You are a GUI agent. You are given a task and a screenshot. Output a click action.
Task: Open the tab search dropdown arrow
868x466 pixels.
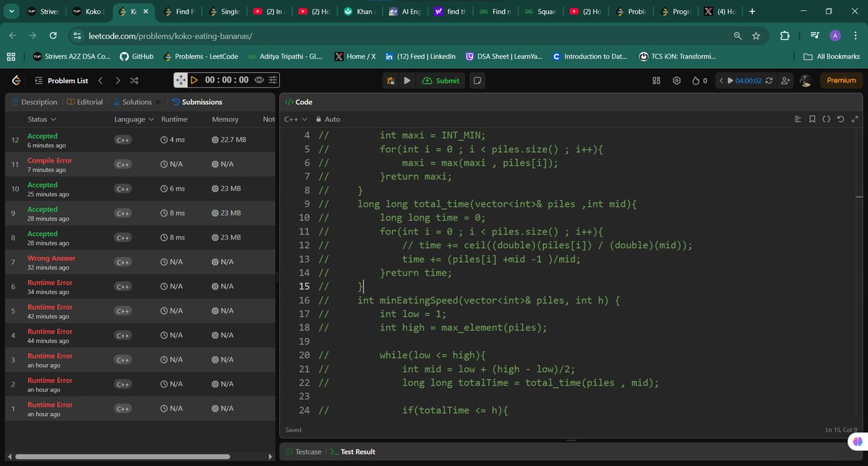coord(12,12)
